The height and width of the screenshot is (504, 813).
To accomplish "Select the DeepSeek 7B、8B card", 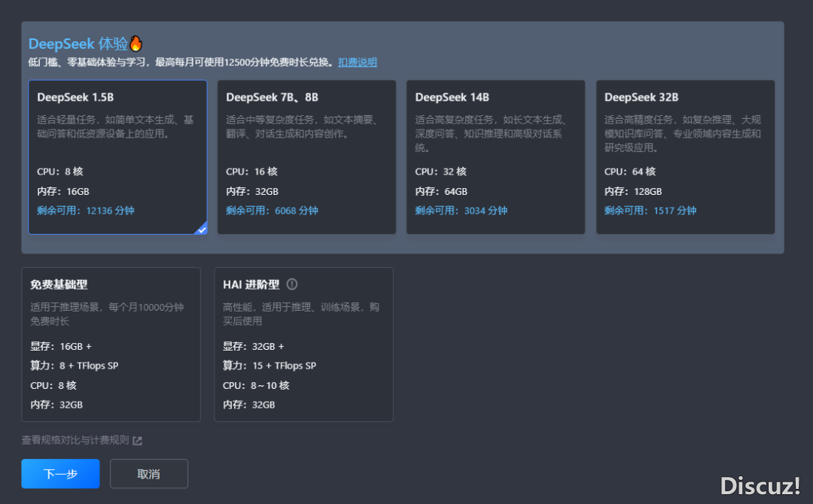I will tap(306, 157).
